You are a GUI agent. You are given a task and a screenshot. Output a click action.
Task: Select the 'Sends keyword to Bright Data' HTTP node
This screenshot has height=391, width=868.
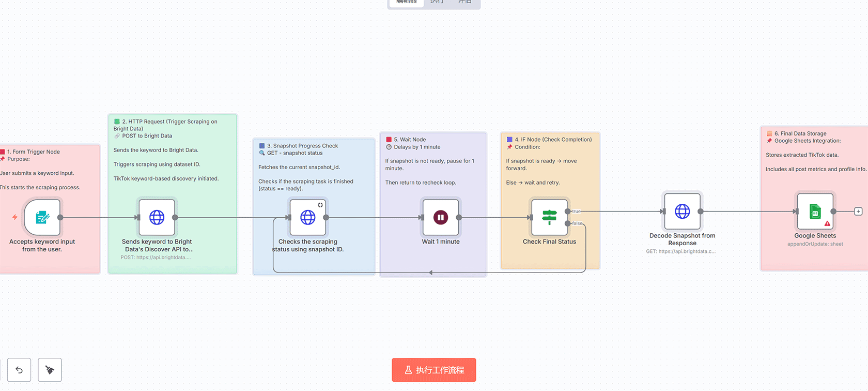click(x=157, y=218)
